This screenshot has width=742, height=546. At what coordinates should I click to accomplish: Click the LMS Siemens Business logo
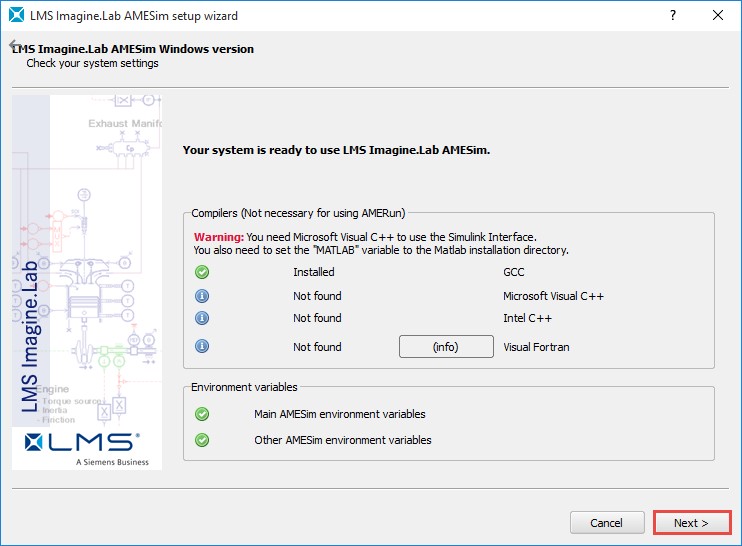87,446
